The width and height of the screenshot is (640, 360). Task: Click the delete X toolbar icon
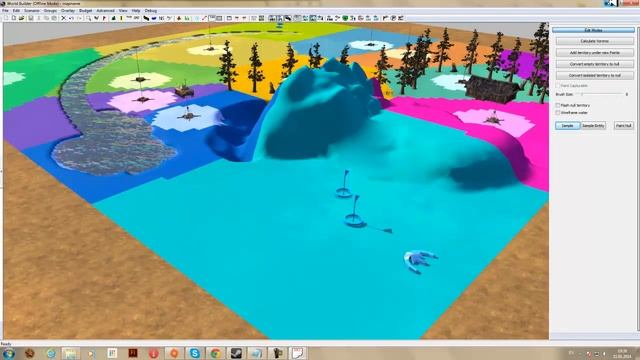click(63, 18)
